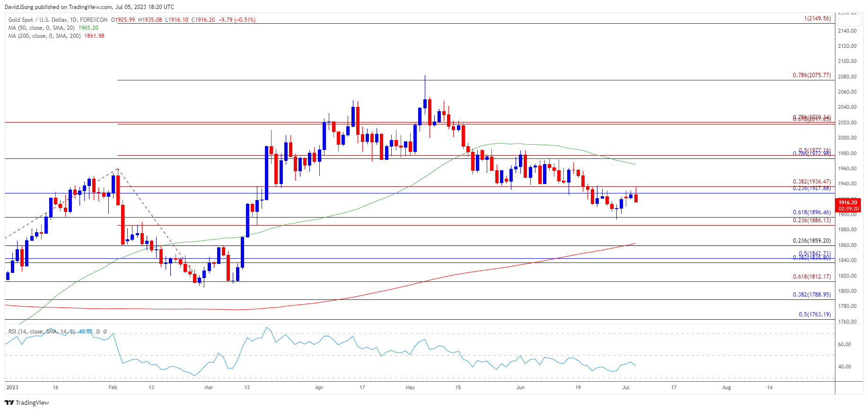
Task: Select the 2060.00 price axis tick
Action: pyautogui.click(x=847, y=92)
